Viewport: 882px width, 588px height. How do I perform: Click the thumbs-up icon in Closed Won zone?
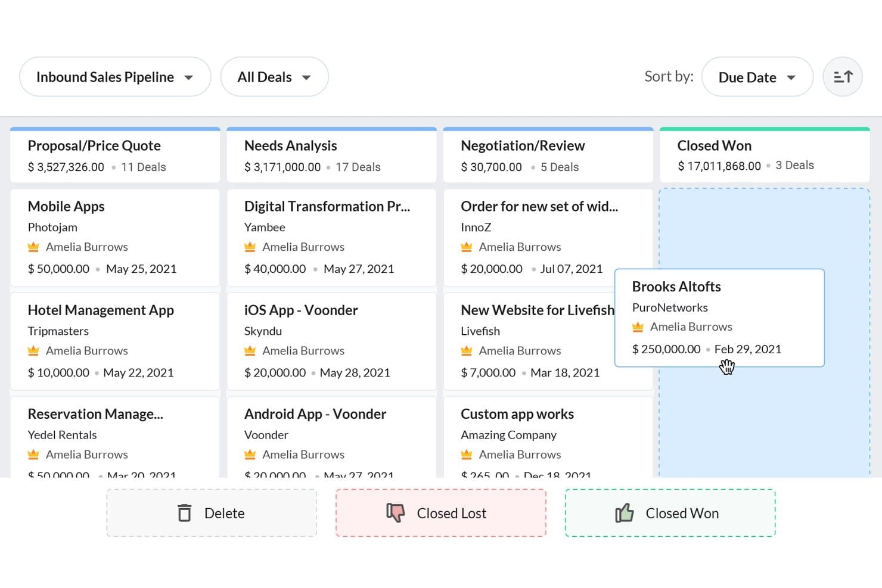pos(624,512)
